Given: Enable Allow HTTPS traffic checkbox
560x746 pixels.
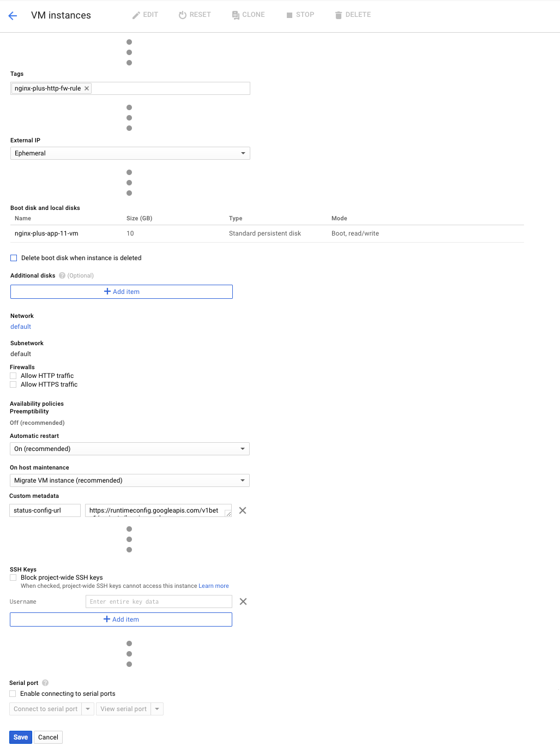Looking at the screenshot, I should (x=13, y=384).
